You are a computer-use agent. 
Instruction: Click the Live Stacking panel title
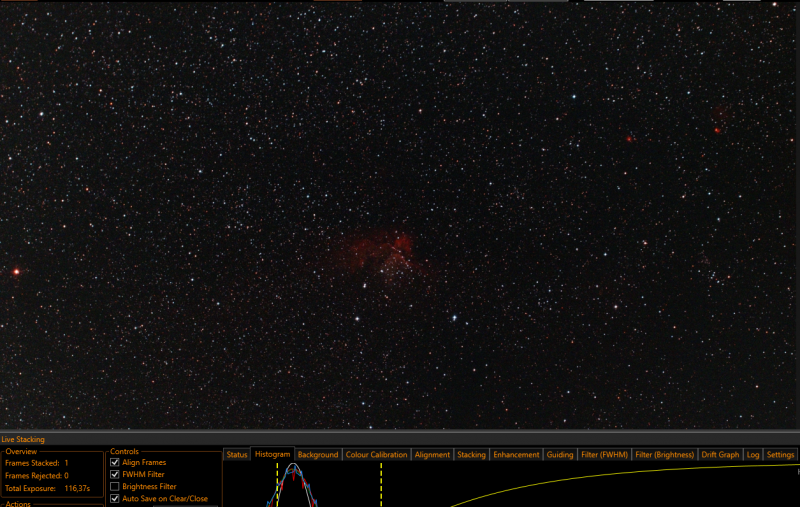[x=23, y=439]
